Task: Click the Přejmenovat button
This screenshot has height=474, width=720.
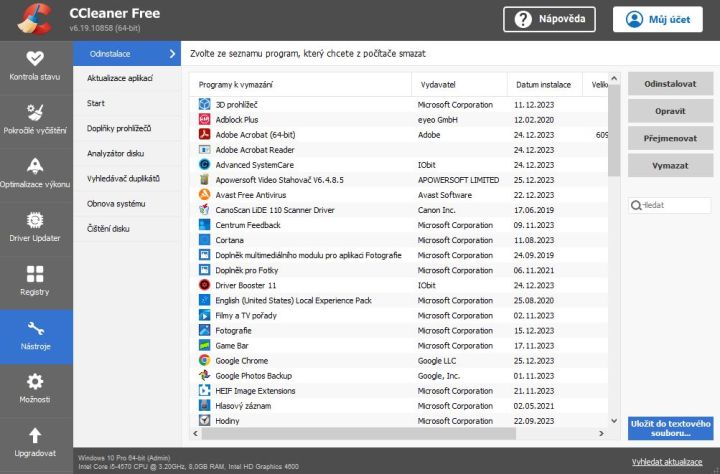Action: click(670, 138)
